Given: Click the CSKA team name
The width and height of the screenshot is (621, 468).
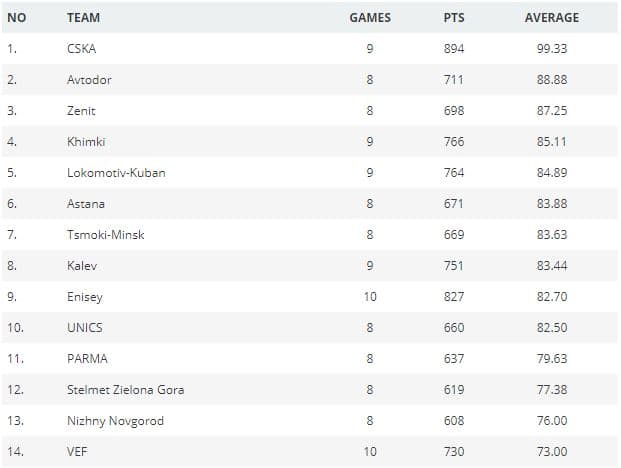Looking at the screenshot, I should click(81, 48).
